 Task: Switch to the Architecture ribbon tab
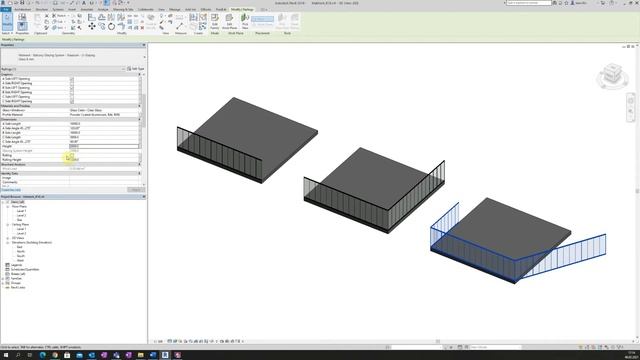click(22, 9)
